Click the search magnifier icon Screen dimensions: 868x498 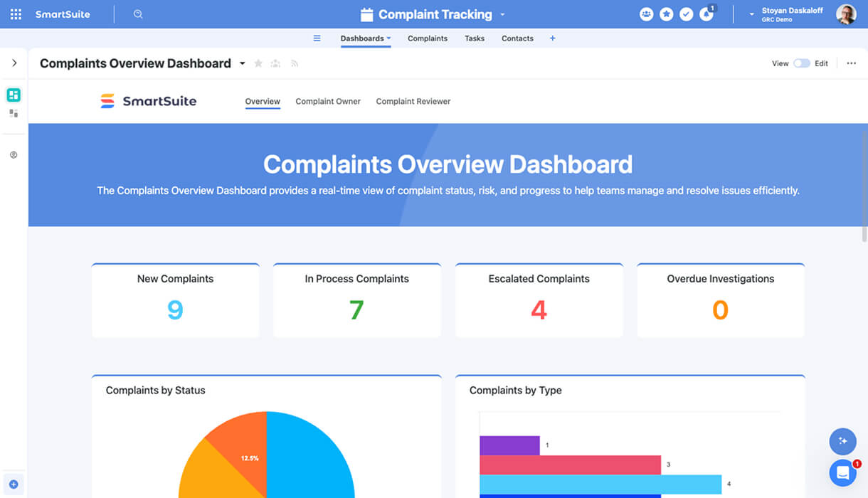coord(138,14)
